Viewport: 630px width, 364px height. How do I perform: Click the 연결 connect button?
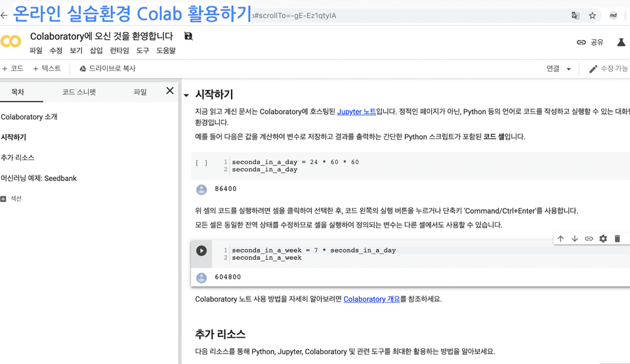(553, 69)
